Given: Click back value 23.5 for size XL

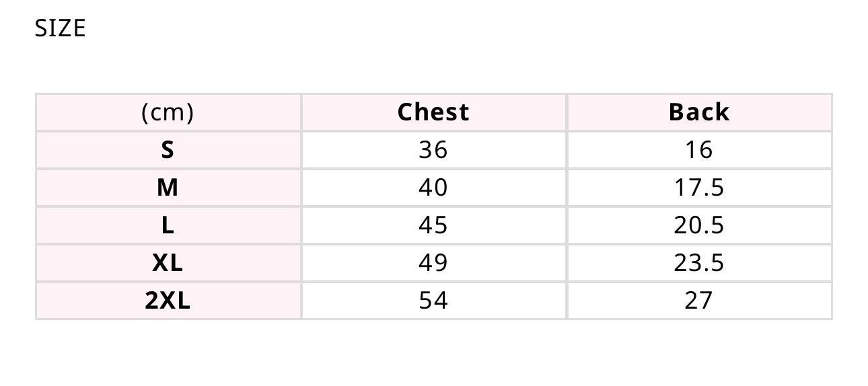Looking at the screenshot, I should click(x=699, y=263).
